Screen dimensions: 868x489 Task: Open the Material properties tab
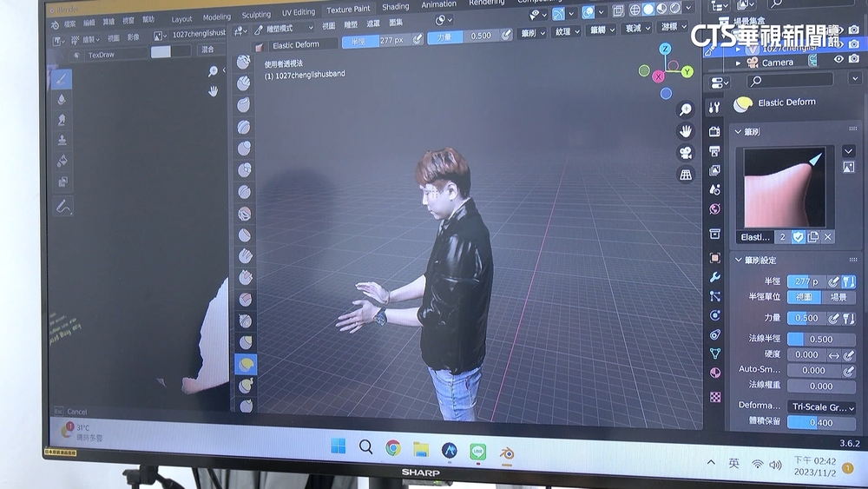pyautogui.click(x=715, y=373)
